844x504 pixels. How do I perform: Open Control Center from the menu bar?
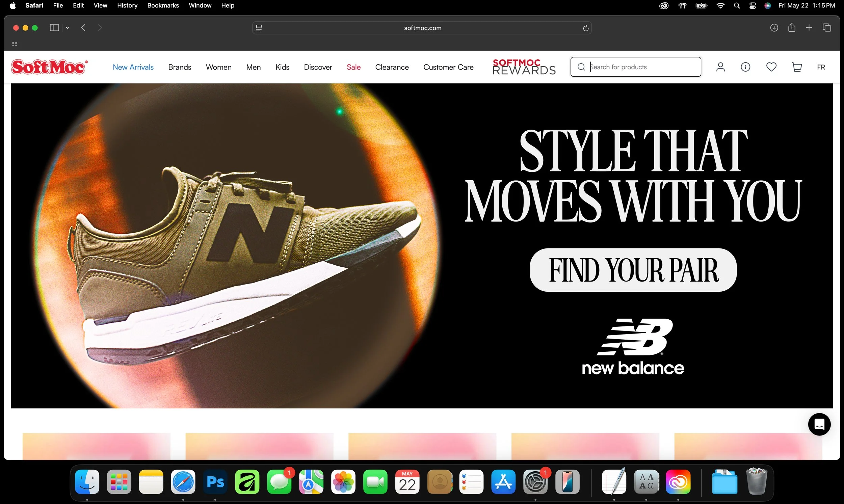pos(753,5)
